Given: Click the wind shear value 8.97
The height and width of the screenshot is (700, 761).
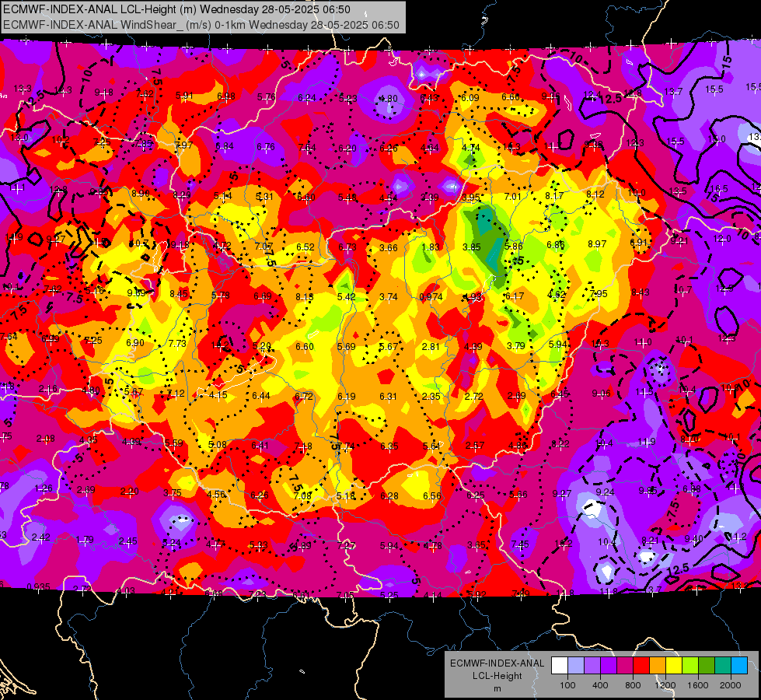Looking at the screenshot, I should (x=597, y=244).
